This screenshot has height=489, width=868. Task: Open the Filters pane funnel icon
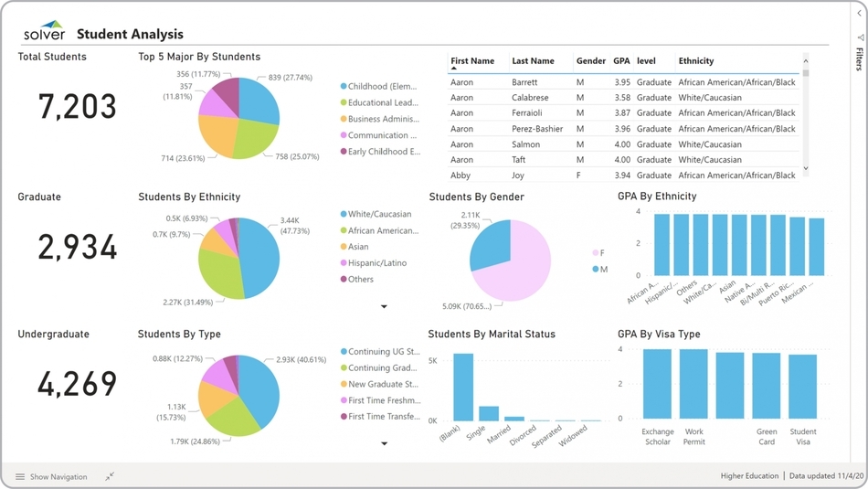[860, 38]
